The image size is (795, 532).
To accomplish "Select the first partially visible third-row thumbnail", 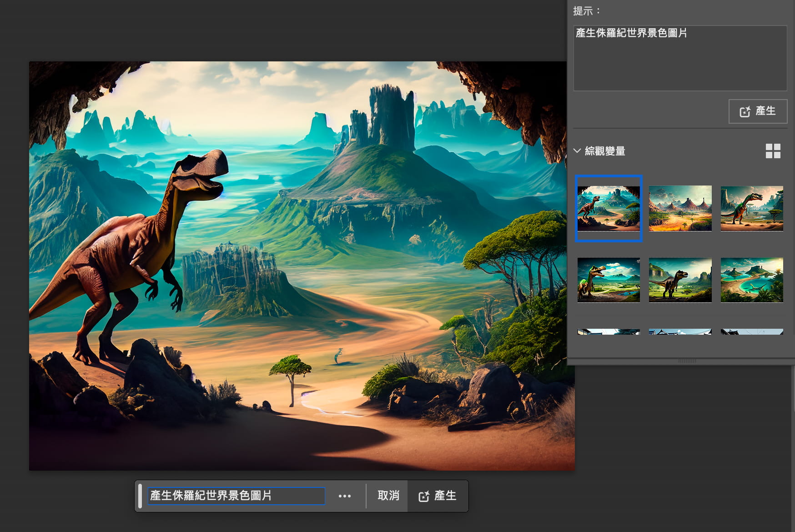I will [609, 332].
